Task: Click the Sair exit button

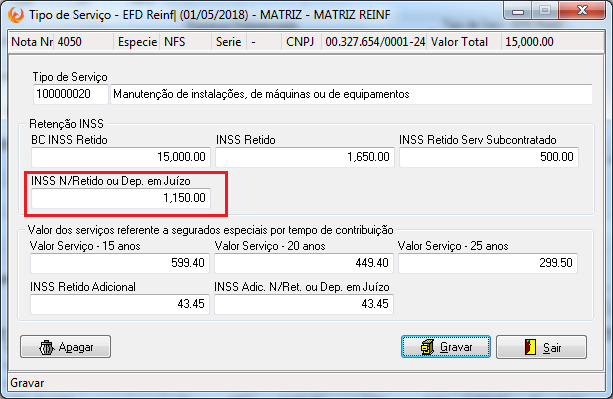Action: pos(541,347)
